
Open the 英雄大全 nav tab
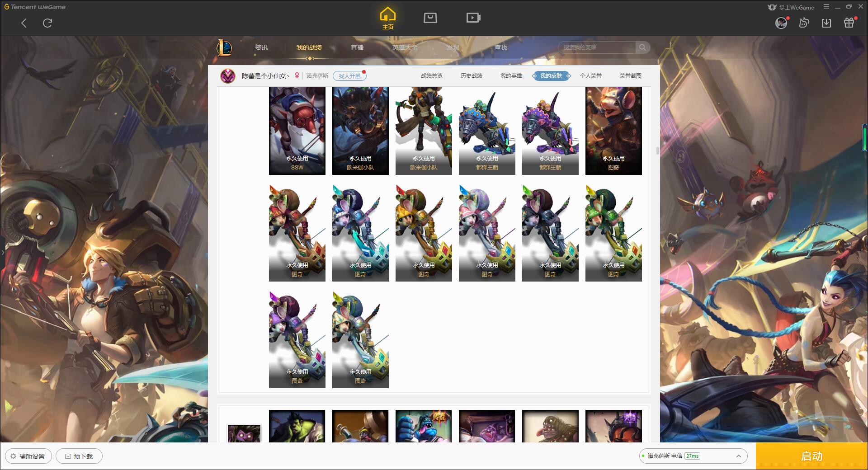coord(405,47)
